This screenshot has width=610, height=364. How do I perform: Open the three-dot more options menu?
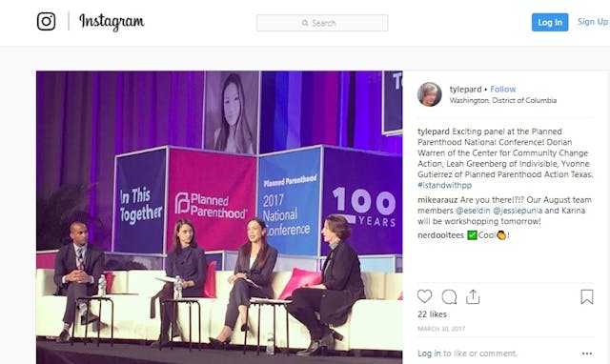point(587,354)
